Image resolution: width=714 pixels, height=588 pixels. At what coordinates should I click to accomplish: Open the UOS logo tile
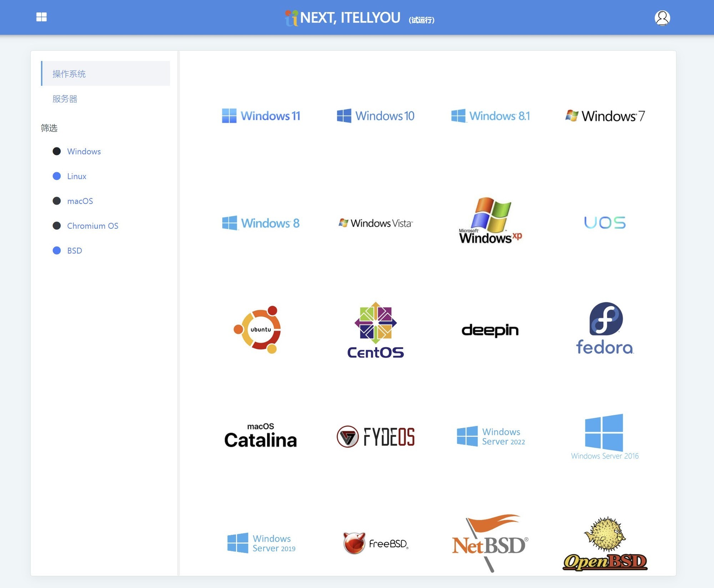605,223
